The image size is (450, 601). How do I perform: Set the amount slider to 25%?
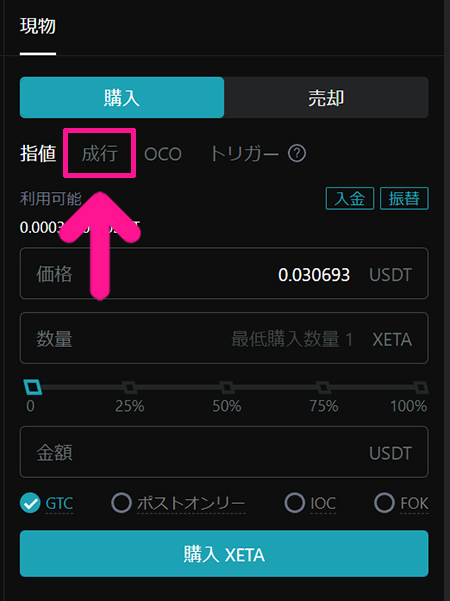(130, 387)
